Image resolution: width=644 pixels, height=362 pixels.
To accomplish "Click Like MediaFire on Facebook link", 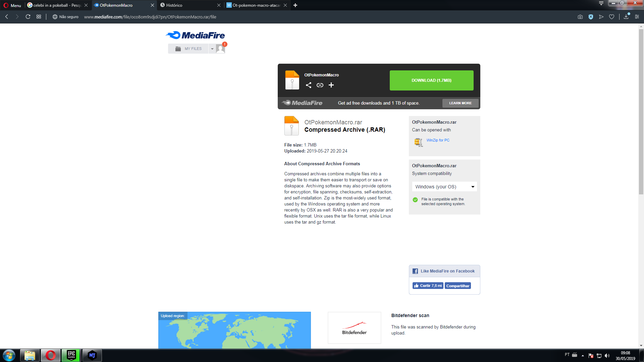I will (x=447, y=271).
